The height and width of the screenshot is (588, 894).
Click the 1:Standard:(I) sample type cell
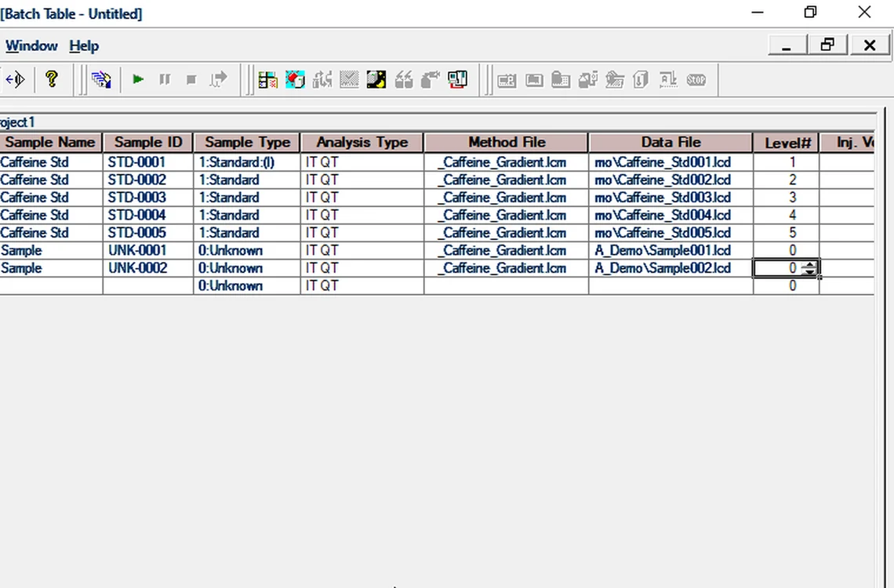[247, 162]
